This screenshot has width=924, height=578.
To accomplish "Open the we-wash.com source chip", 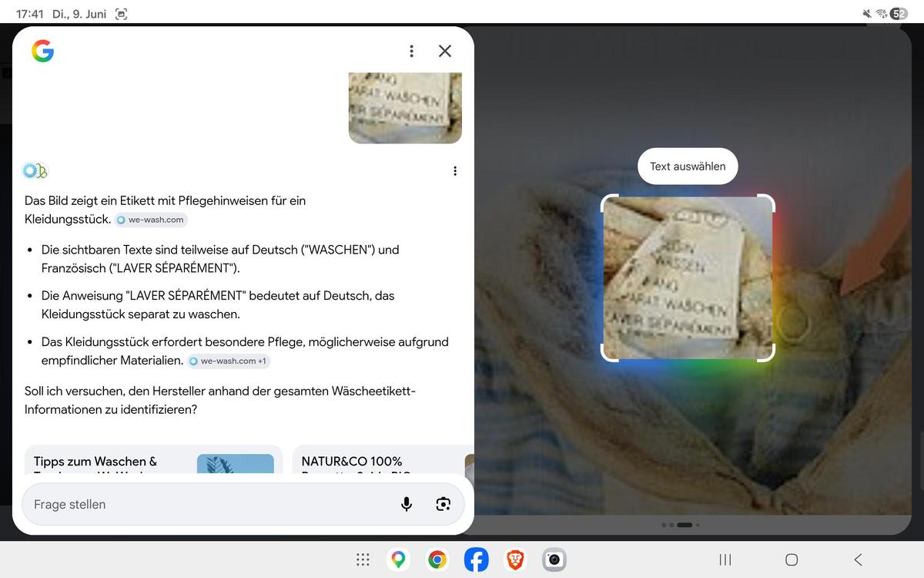I will (151, 220).
